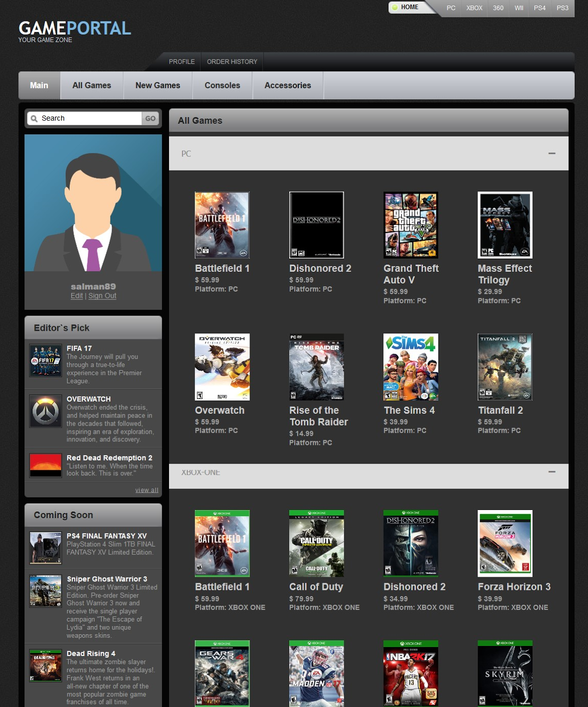588x707 pixels.
Task: Open Call of Duty Xbox One cover
Action: [x=316, y=543]
